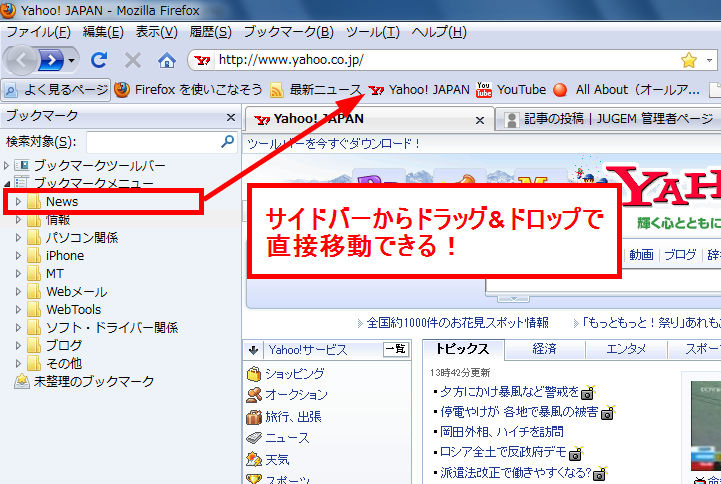Select the News folder in sidebar
The image size is (721, 484).
click(62, 201)
